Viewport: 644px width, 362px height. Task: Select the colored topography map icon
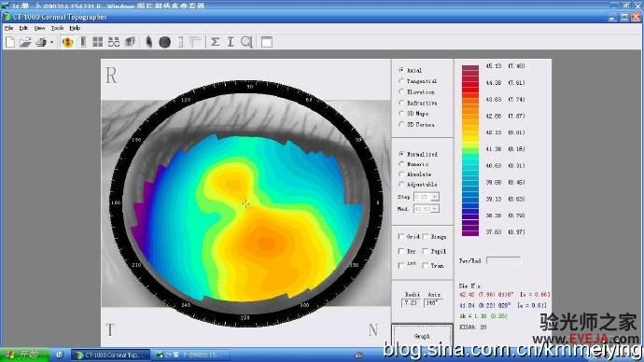(68, 42)
